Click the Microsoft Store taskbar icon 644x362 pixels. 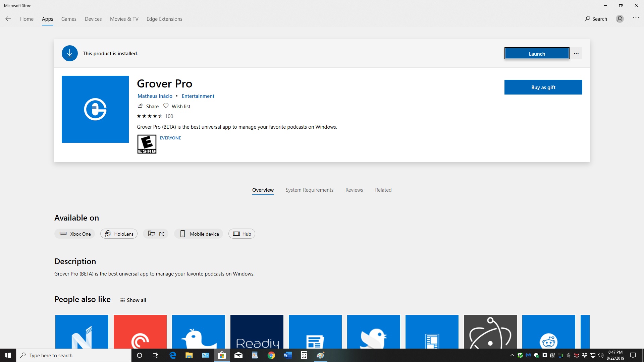[222, 355]
